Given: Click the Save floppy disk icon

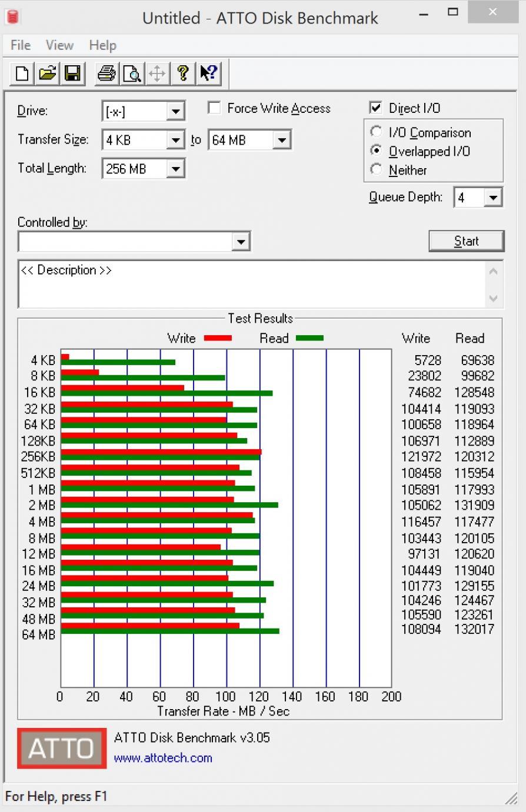Looking at the screenshot, I should click(x=72, y=73).
